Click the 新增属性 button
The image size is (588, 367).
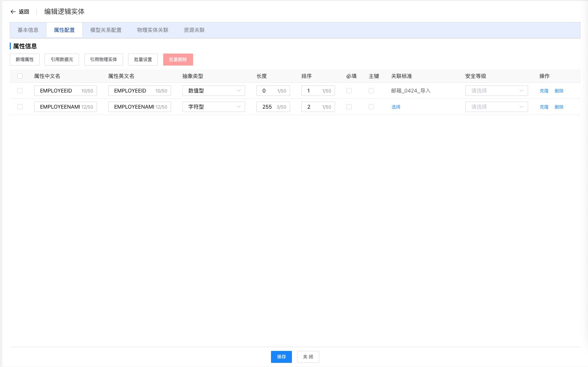[25, 60]
